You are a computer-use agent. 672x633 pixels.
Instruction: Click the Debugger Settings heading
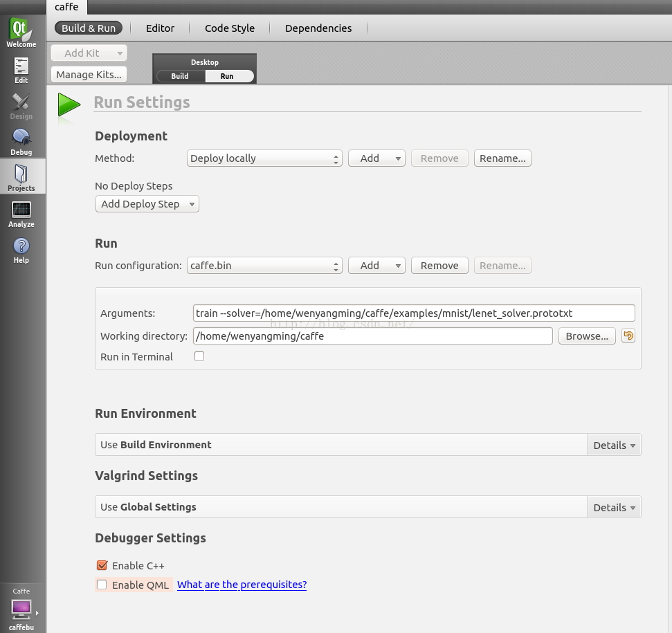[x=150, y=538]
